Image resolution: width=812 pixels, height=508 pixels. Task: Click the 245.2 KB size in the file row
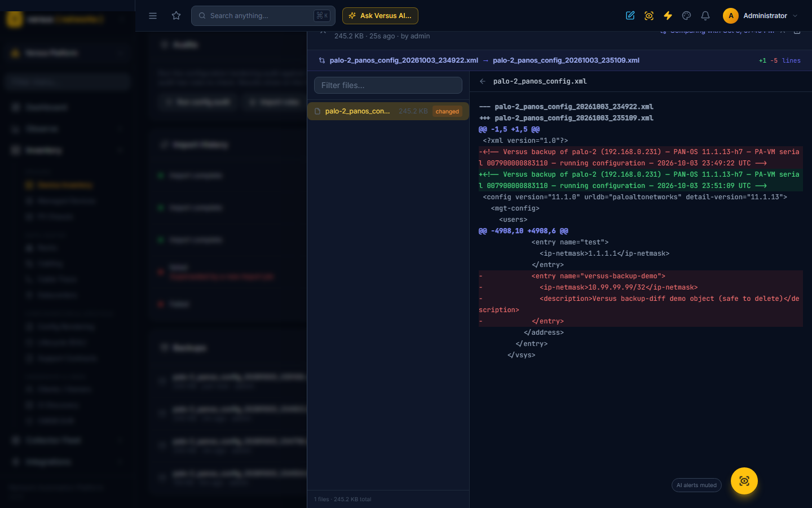pos(413,111)
